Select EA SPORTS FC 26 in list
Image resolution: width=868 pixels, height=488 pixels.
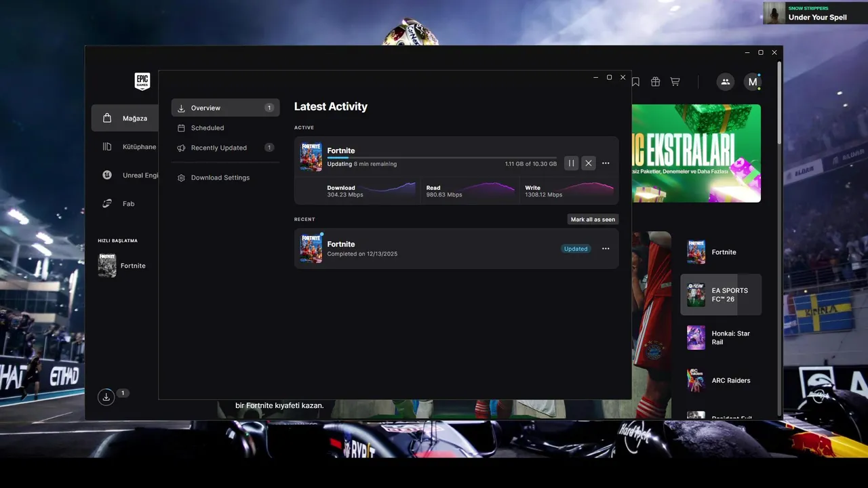click(721, 295)
